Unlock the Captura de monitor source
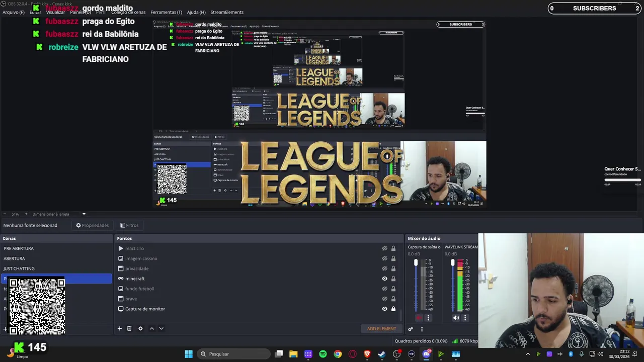This screenshot has height=362, width=644. pos(393,309)
